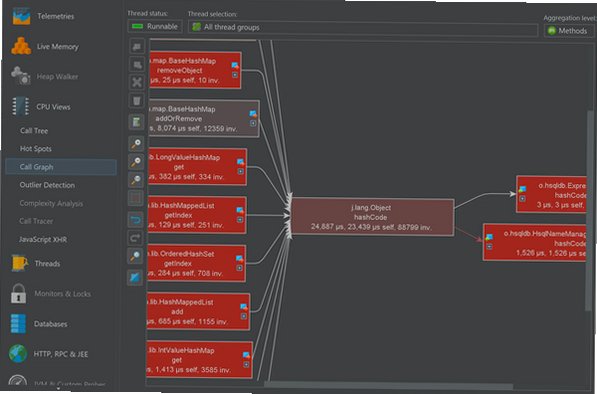The height and width of the screenshot is (394, 597).
Task: Click the find magnifier below redo
Action: pos(136,256)
